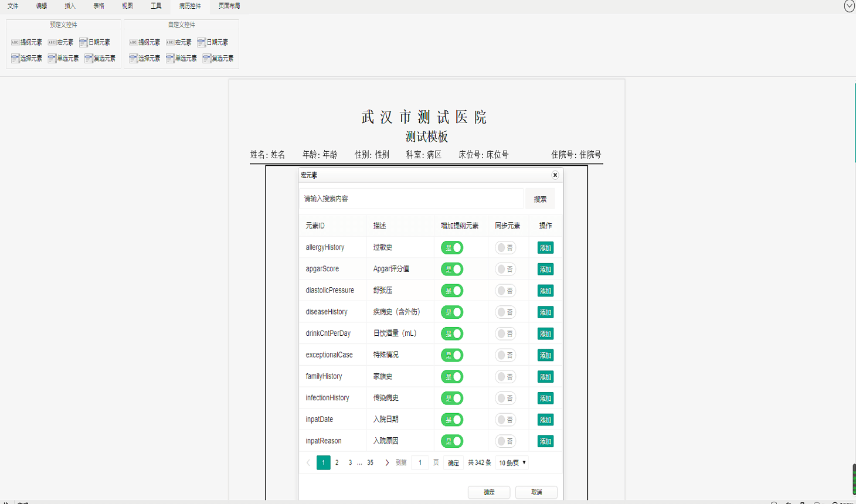Image resolution: width=856 pixels, height=504 pixels.
Task: Toggle 增加提纲元素 switch for allergyHistory
Action: click(x=451, y=247)
